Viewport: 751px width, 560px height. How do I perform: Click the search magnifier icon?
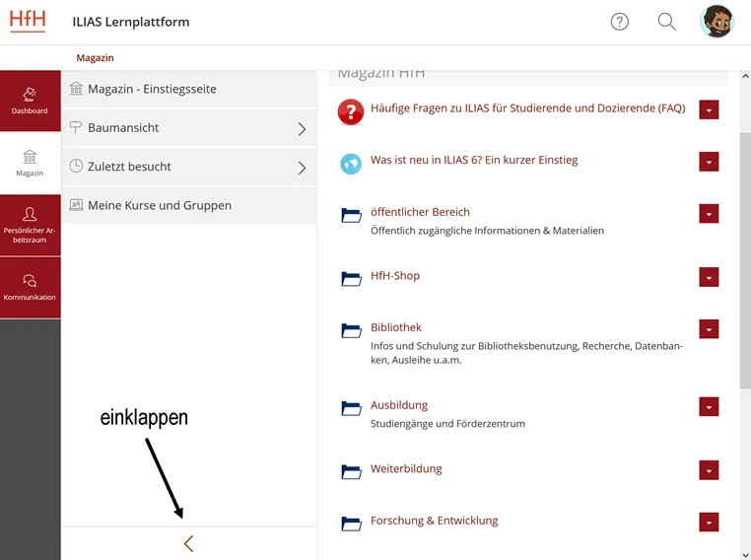(667, 22)
